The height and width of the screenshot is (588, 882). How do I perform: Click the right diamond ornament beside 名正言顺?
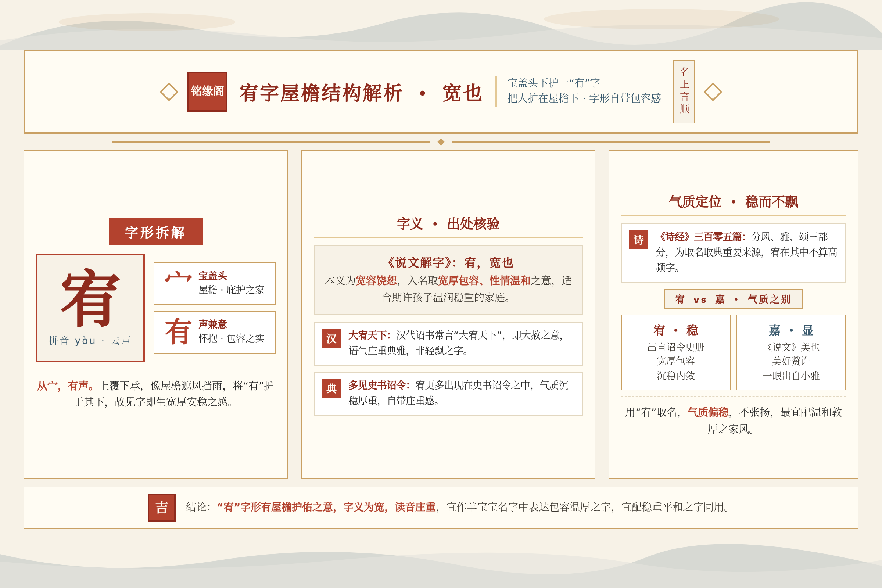pos(713,92)
